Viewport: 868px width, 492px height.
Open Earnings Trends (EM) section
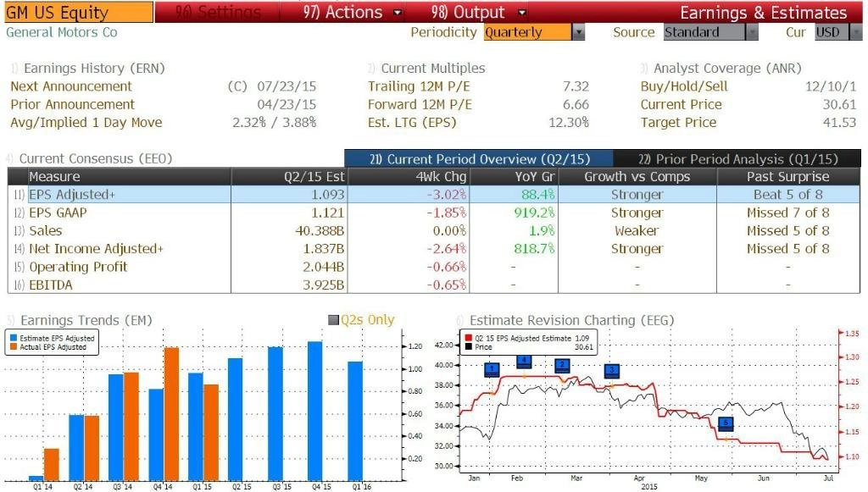click(x=79, y=321)
